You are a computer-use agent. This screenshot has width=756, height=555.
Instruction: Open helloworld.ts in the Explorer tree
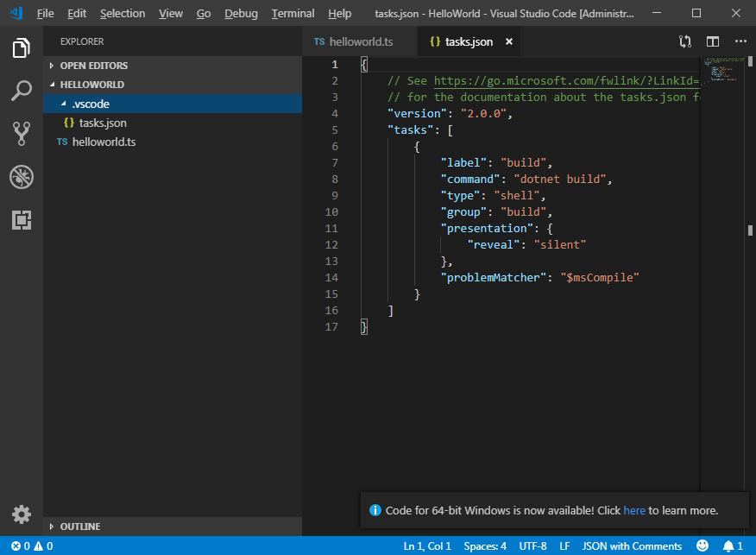point(173,142)
